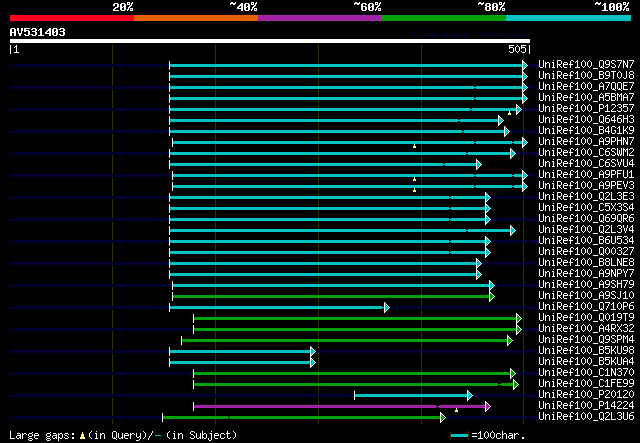Click the orange ~40% identity legend segment
Viewport: 640px width, 443px height.
tap(196, 18)
